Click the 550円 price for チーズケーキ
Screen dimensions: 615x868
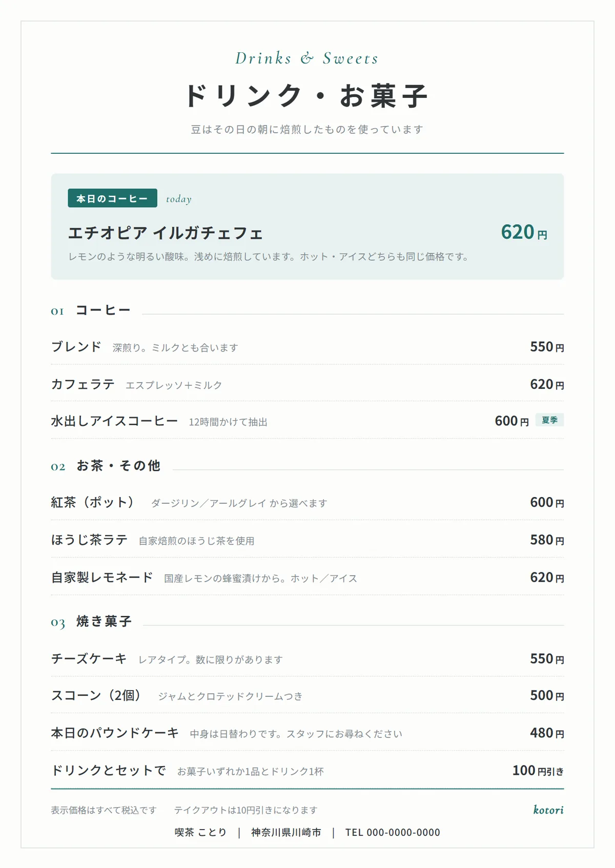pos(547,658)
